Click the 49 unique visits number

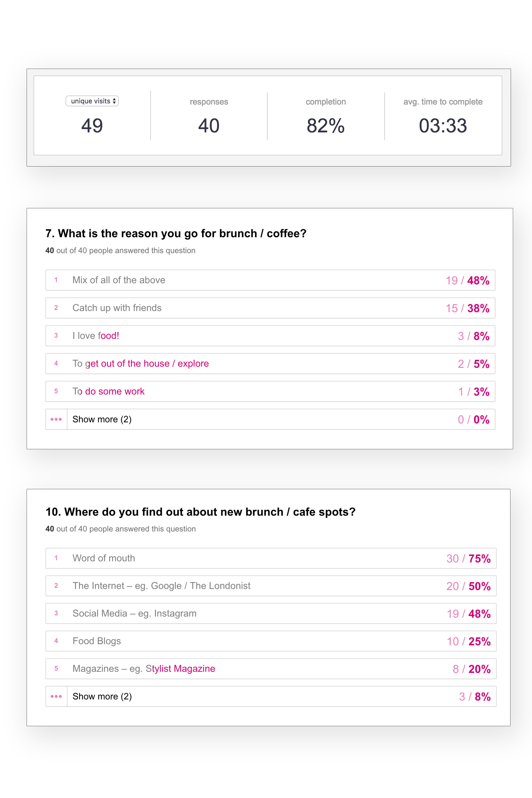[92, 126]
